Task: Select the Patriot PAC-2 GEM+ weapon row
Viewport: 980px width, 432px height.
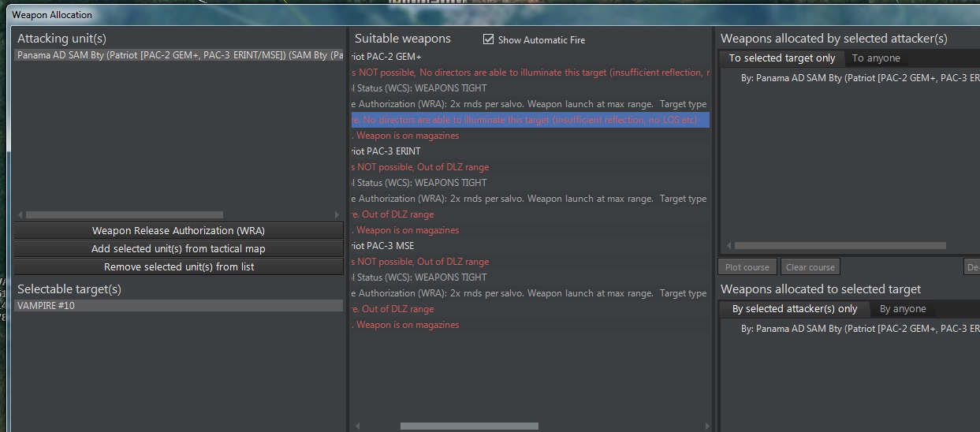Action: point(530,57)
